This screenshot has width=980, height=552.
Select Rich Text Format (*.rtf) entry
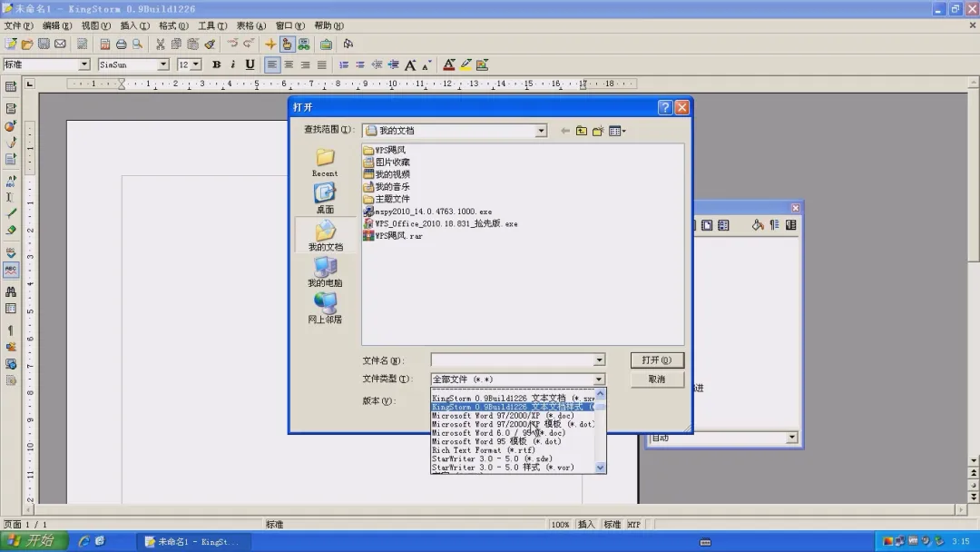(x=483, y=450)
